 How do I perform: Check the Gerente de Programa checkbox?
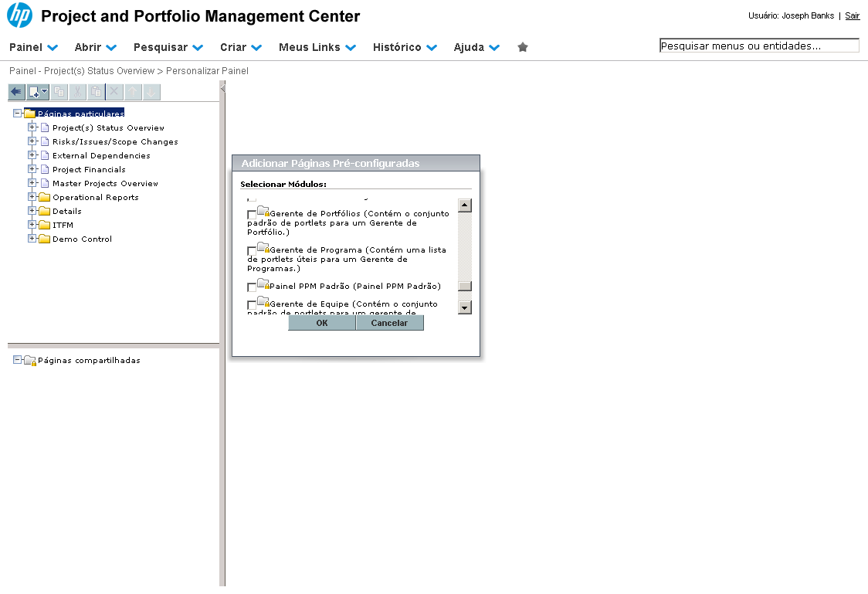point(252,251)
